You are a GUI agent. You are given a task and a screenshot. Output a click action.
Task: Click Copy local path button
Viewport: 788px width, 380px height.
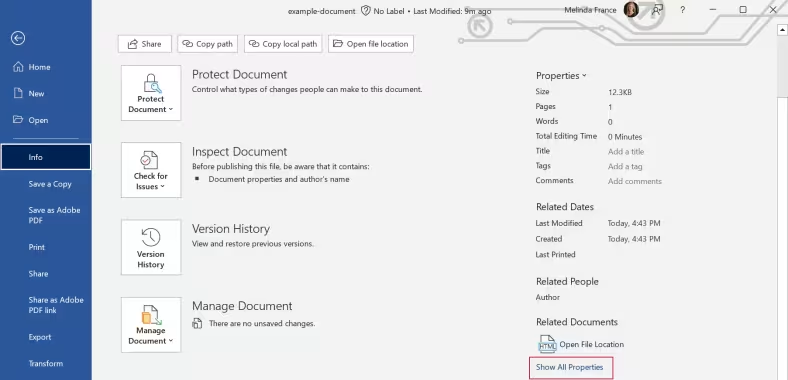(x=283, y=44)
